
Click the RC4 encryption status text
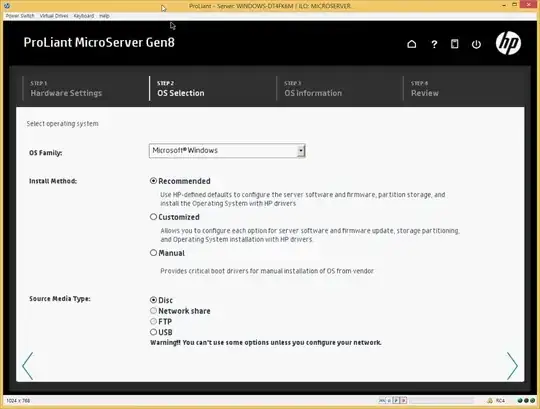click(x=500, y=400)
